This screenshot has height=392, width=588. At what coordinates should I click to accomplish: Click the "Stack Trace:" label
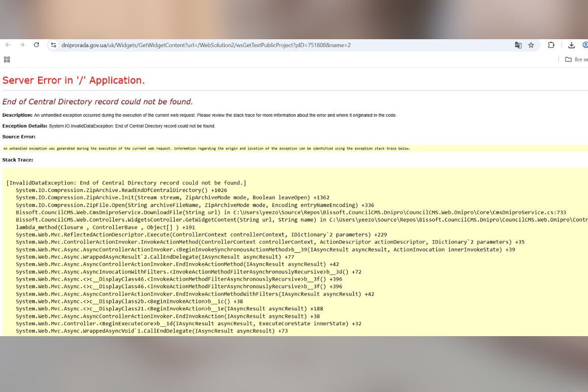tap(18, 160)
